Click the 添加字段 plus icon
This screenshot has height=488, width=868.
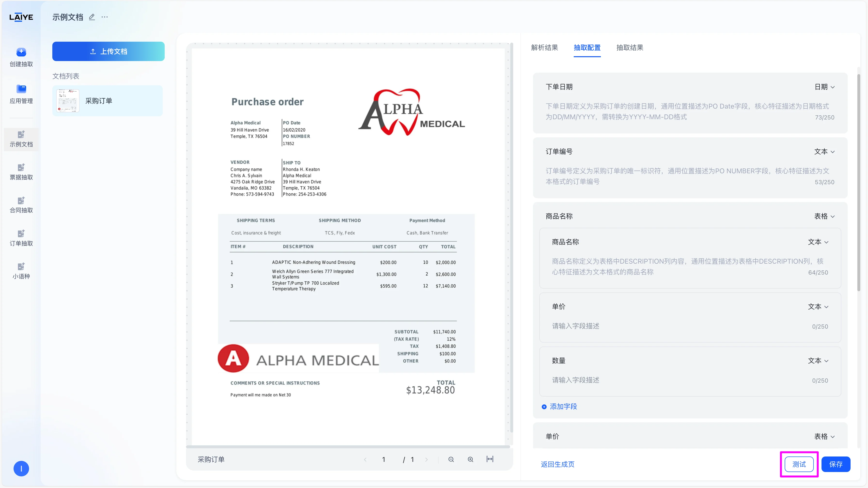544,407
